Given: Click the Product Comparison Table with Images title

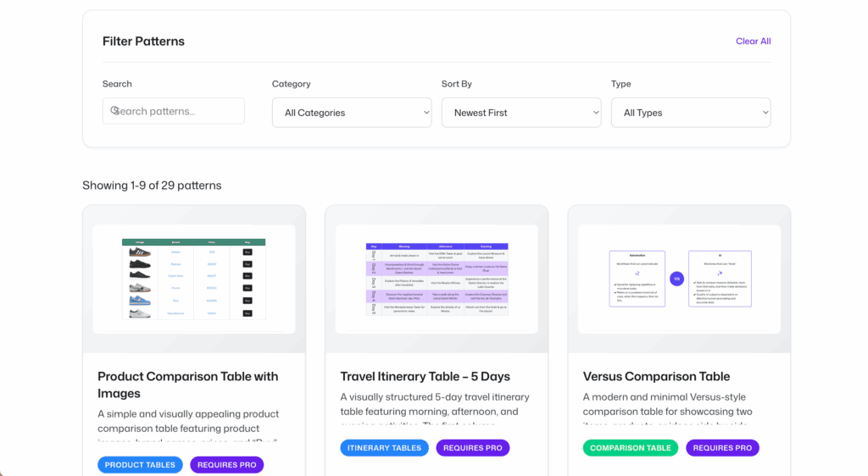Looking at the screenshot, I should point(188,385).
